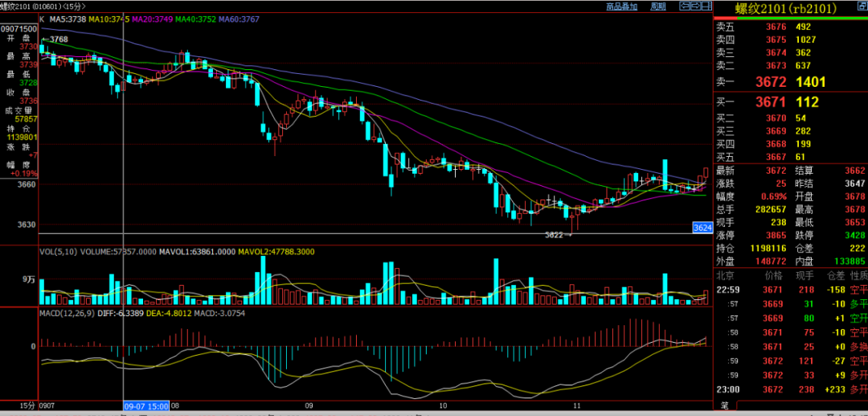Click the left-arrow previous contract icon

(684, 6)
